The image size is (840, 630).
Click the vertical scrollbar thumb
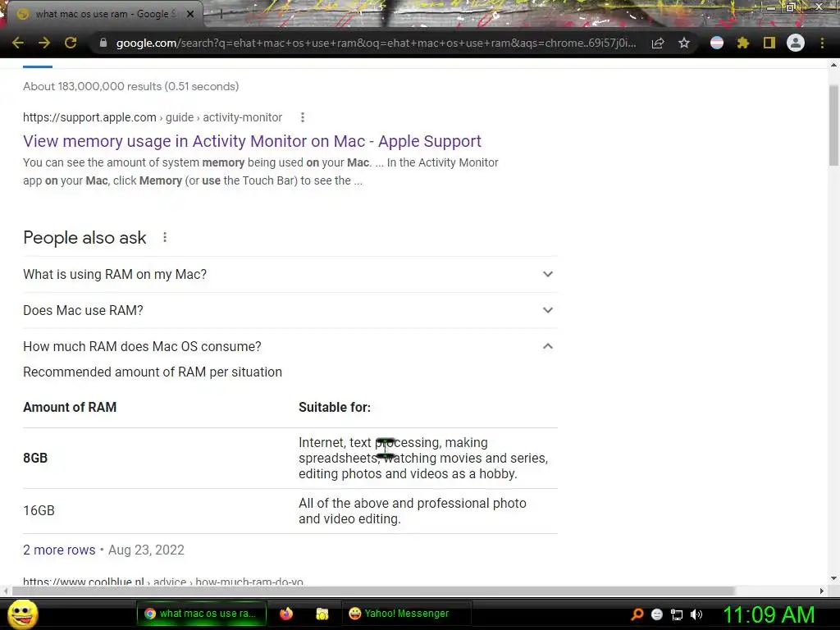click(x=833, y=125)
